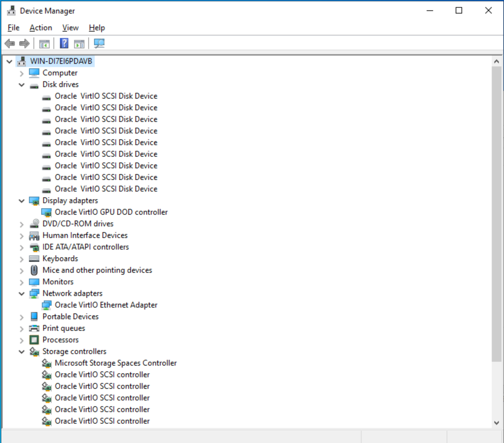
Task: Click the Show/Hide Console Tree toolbar icon
Action: coord(44,43)
